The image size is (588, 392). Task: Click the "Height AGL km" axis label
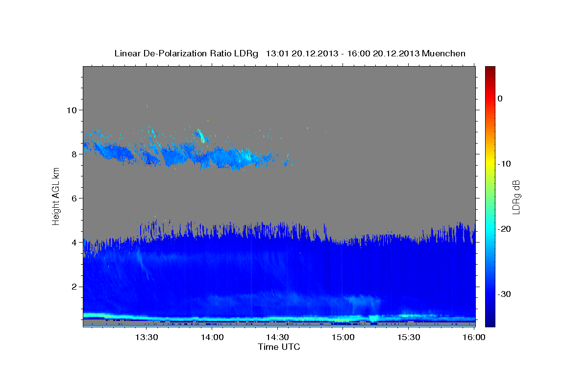[56, 196]
